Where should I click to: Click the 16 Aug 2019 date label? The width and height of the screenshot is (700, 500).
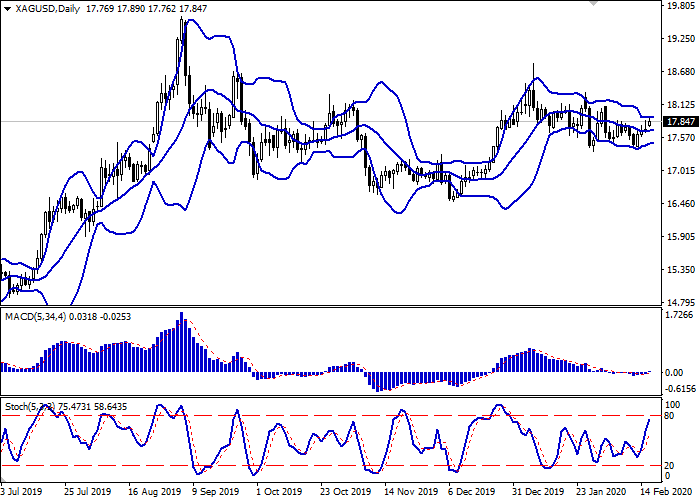click(153, 492)
